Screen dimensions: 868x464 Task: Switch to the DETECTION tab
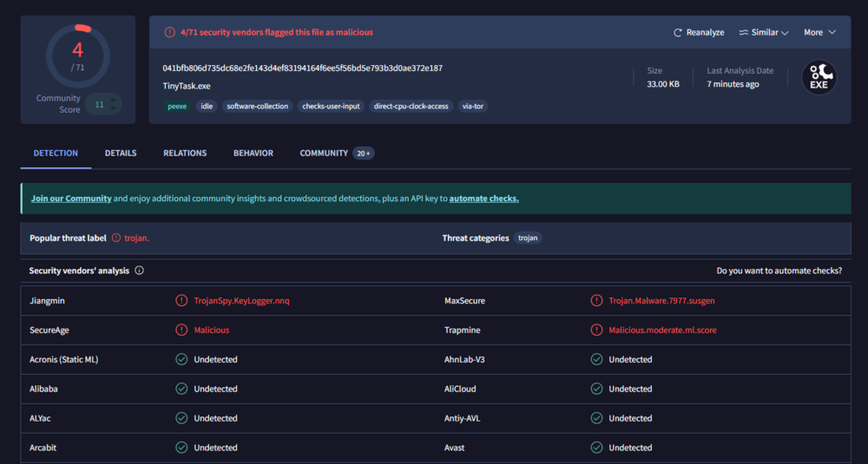click(x=56, y=154)
